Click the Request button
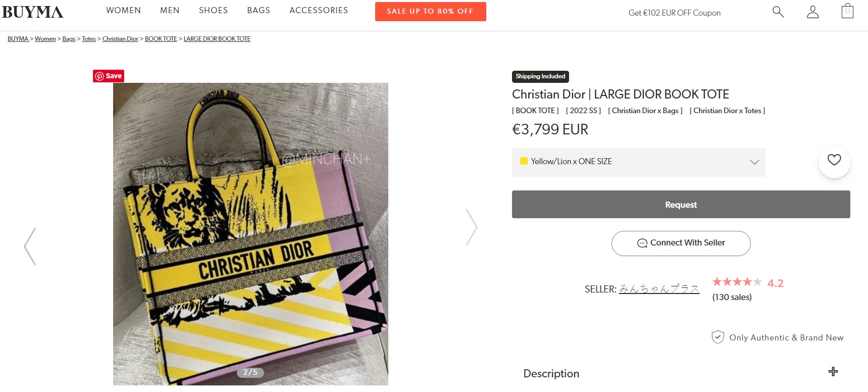The image size is (868, 392). coord(681,205)
